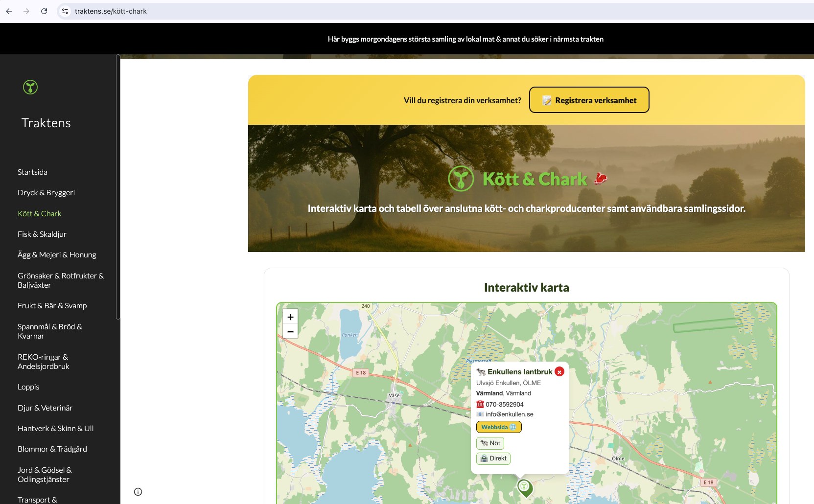
Task: Close the Enkullens lantbruk map popup
Action: click(559, 372)
